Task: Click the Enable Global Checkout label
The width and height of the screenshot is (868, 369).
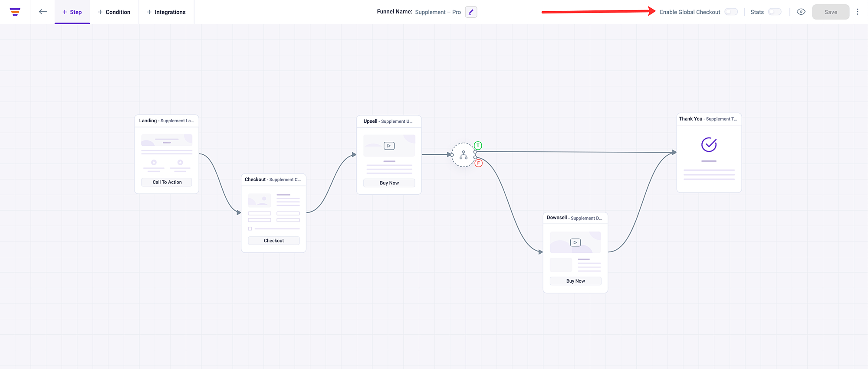Action: (690, 12)
